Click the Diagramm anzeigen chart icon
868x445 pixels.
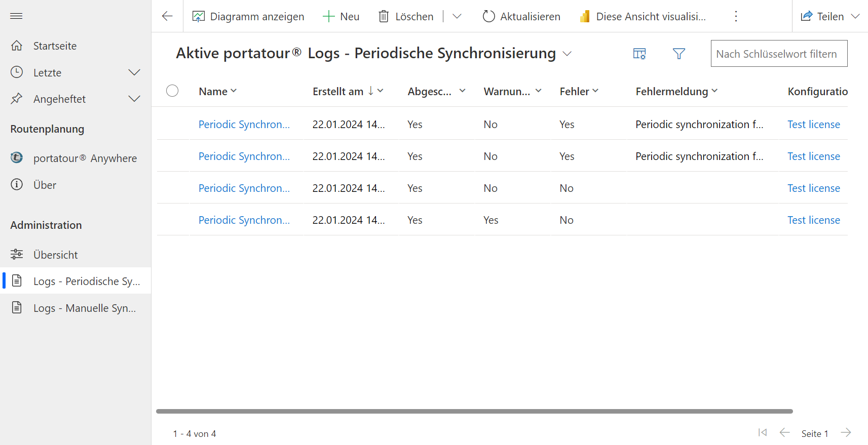coord(199,16)
